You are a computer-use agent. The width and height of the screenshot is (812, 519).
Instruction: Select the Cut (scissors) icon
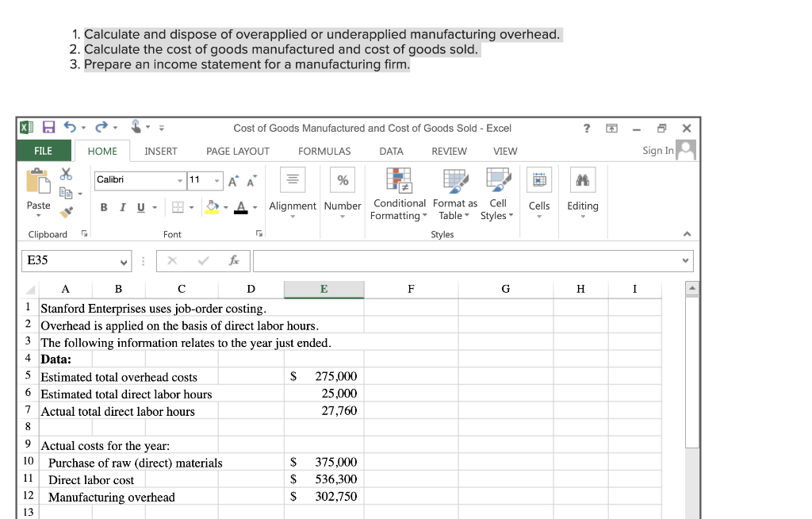pyautogui.click(x=65, y=174)
